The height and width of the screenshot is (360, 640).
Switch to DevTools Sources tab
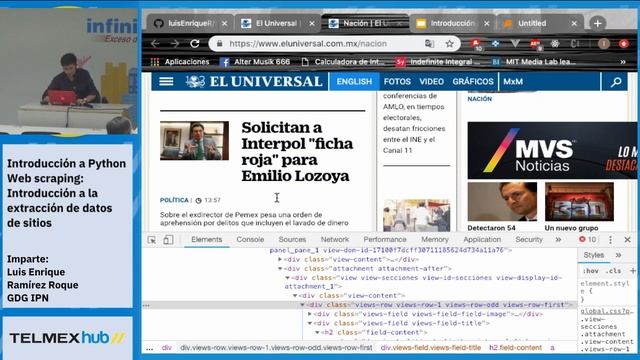[x=292, y=240]
